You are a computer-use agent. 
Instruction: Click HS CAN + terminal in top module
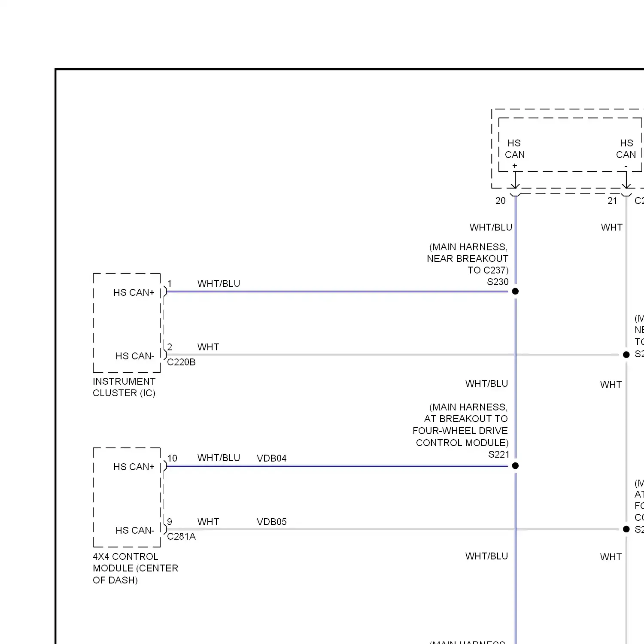(514, 155)
